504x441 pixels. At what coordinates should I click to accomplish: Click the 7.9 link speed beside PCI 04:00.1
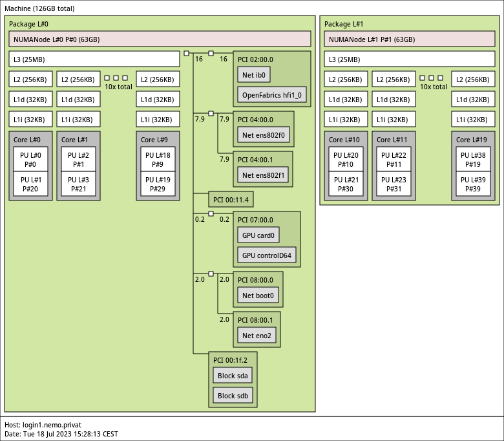click(x=224, y=159)
